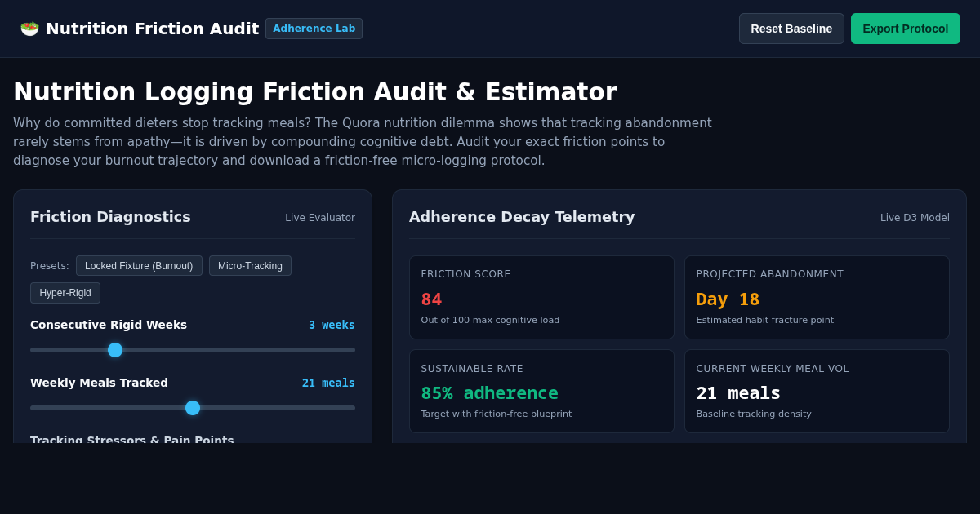The height and width of the screenshot is (514, 980).
Task: Click the Nutrition Friction Audit header title
Action: pos(152,29)
